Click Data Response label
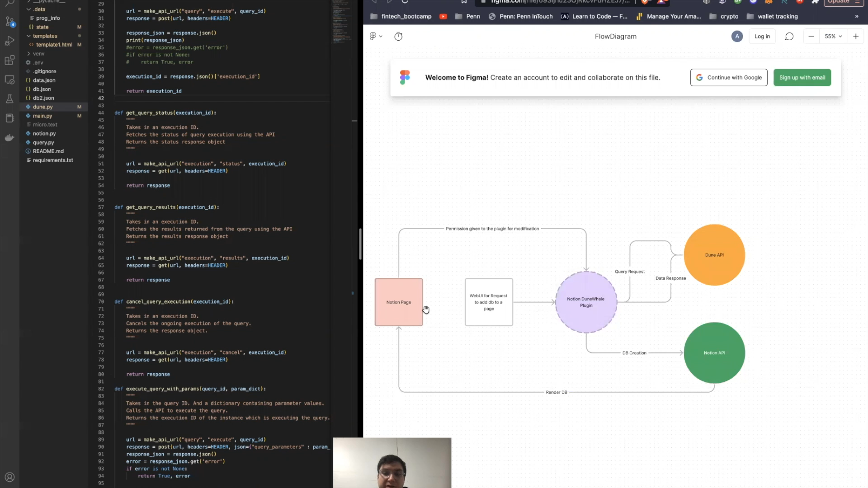Screen dimensions: 868x488 pos(670,278)
